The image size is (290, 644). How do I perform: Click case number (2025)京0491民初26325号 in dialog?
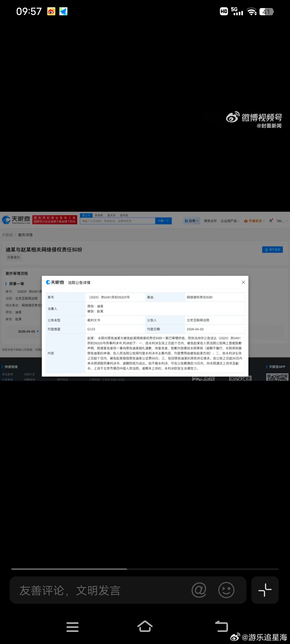(109, 297)
